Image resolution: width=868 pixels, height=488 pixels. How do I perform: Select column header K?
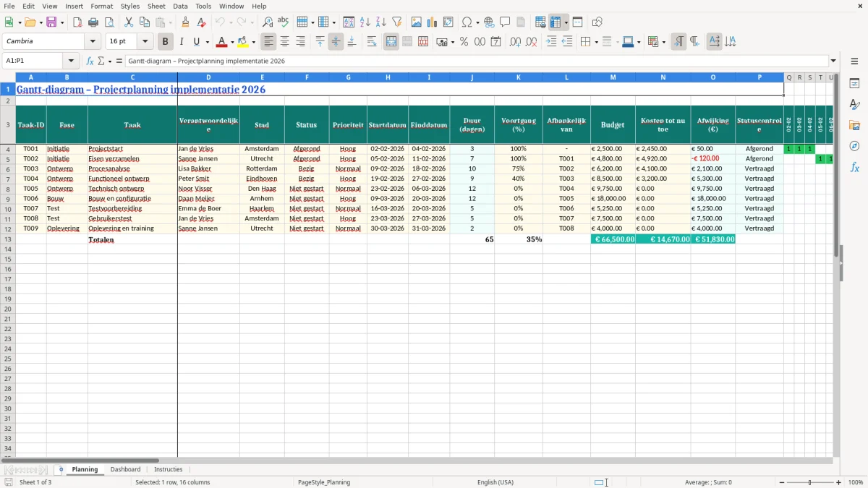(x=518, y=77)
